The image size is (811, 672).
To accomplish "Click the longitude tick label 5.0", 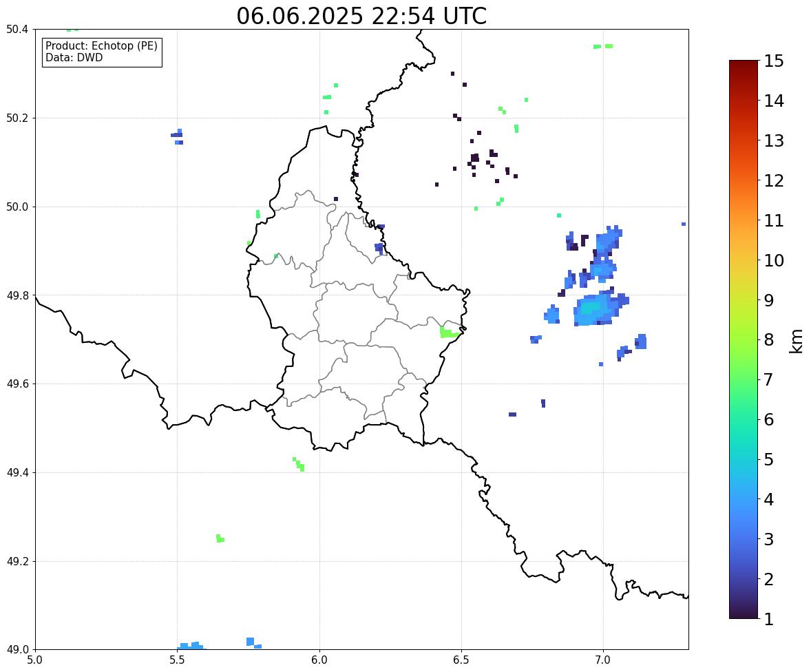I will click(x=35, y=660).
